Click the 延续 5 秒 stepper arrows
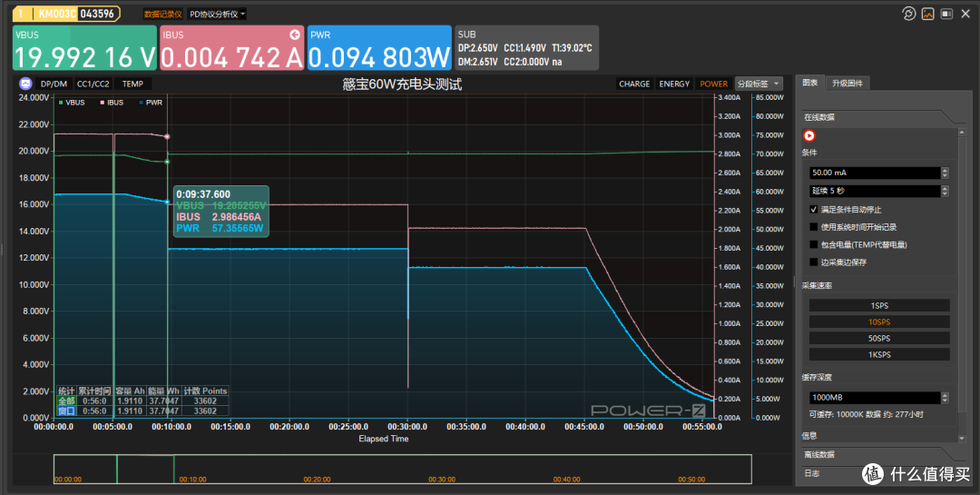The image size is (980, 495). click(945, 191)
